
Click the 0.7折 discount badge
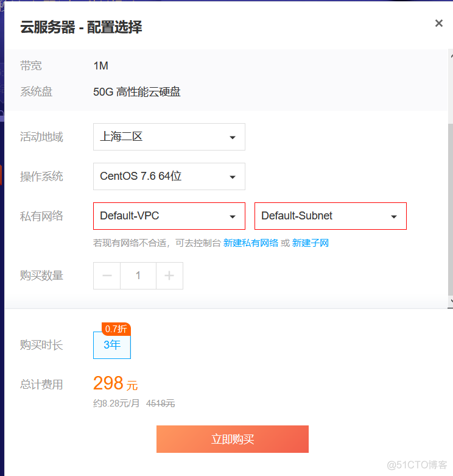(x=116, y=329)
